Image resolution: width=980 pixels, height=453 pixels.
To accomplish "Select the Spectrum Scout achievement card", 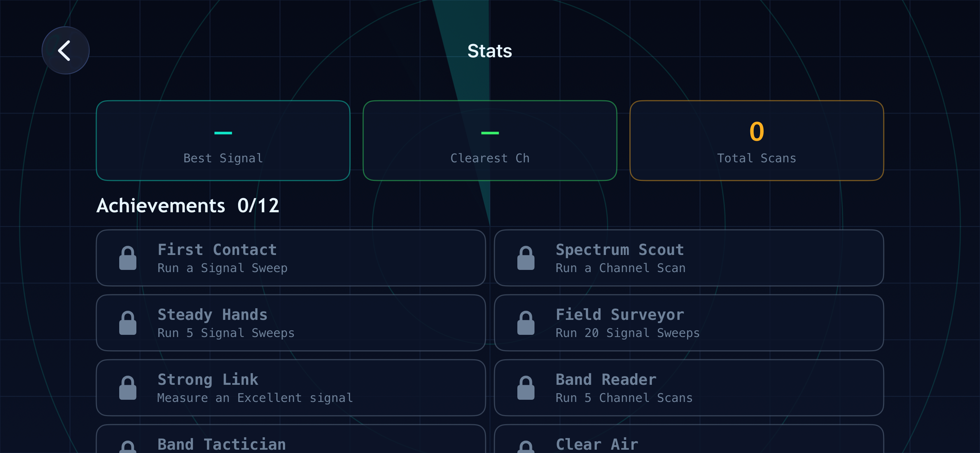I will [x=689, y=258].
